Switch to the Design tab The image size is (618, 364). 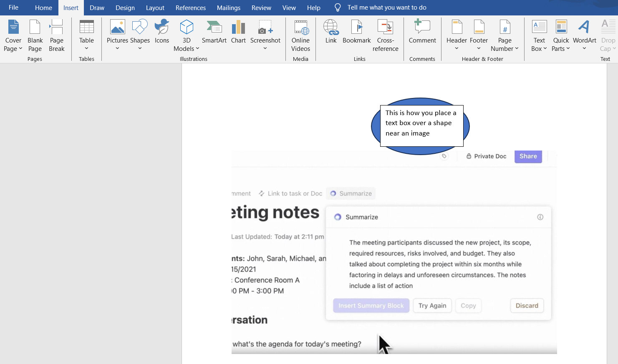click(125, 8)
